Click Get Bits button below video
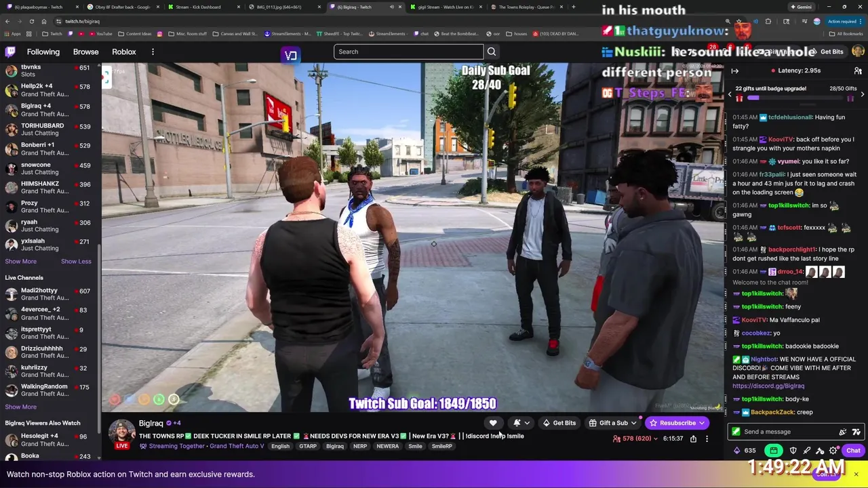 [559, 423]
